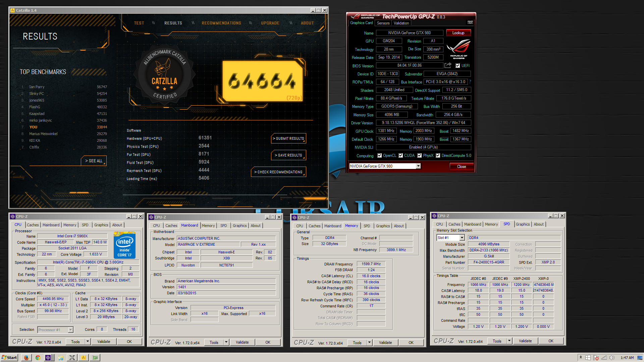Click the ROG logo in GPU-Z
This screenshot has height=362, width=644.
click(459, 49)
